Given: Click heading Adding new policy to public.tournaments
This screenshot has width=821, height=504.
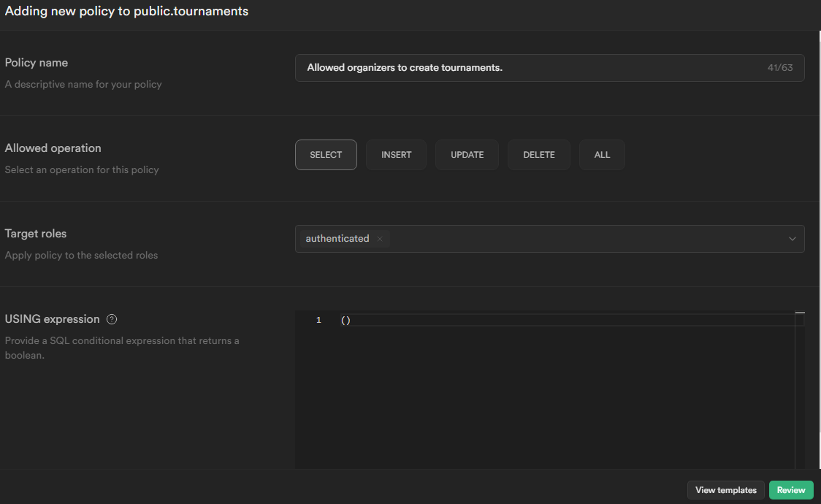Looking at the screenshot, I should [126, 11].
